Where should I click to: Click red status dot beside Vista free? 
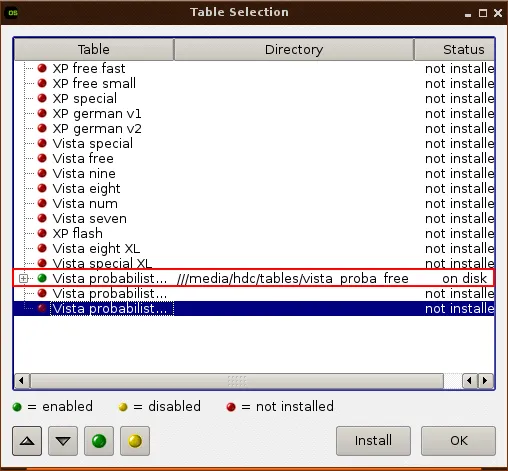[42, 158]
